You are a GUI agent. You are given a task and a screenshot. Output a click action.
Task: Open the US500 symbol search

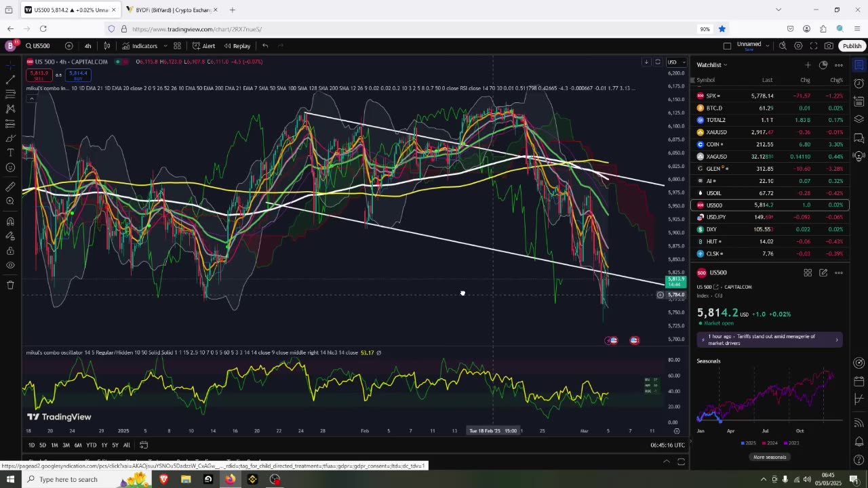click(38, 46)
